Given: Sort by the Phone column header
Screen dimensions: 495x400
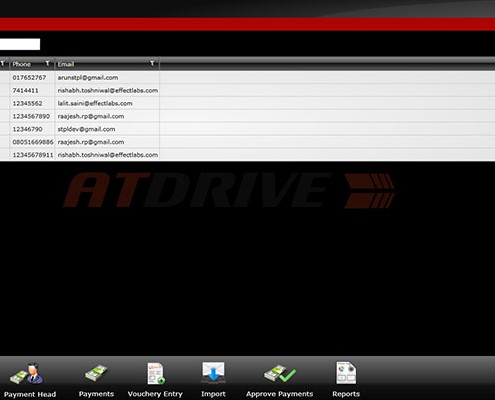Looking at the screenshot, I should 22,64.
